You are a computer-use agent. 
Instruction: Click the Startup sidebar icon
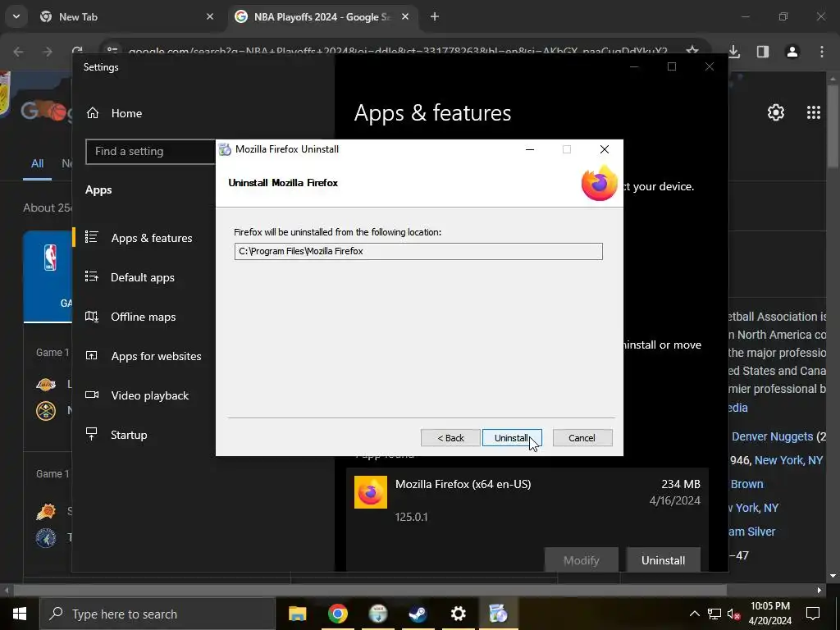pyautogui.click(x=92, y=434)
